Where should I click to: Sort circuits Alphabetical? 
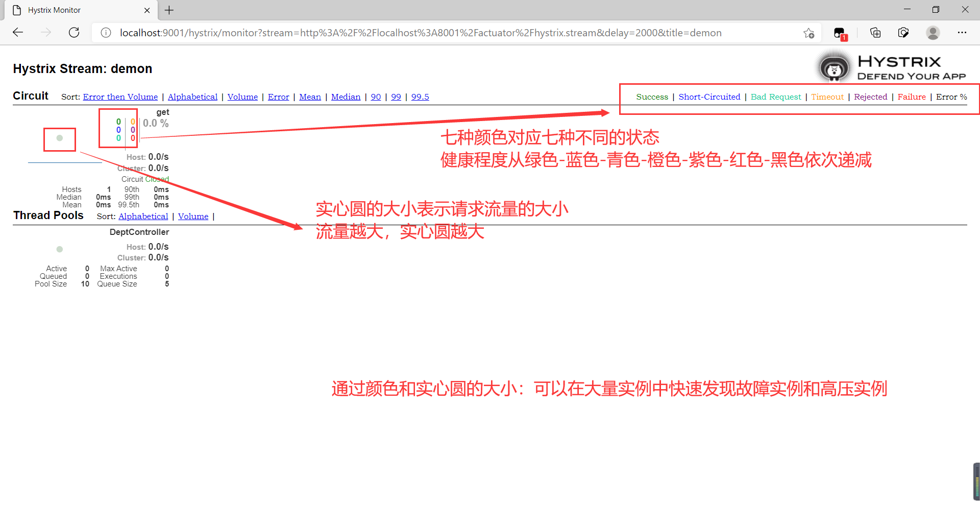click(x=192, y=97)
